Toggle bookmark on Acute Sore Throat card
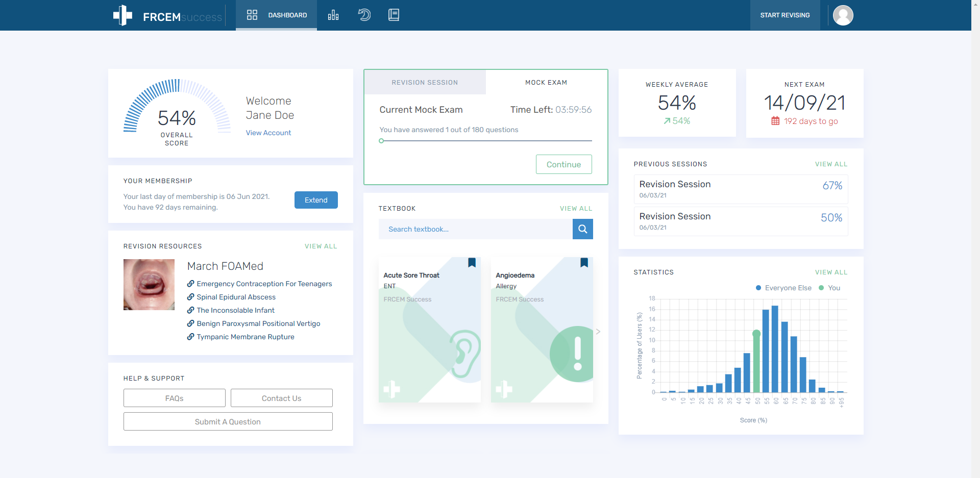Viewport: 980px width, 478px height. [x=472, y=263]
